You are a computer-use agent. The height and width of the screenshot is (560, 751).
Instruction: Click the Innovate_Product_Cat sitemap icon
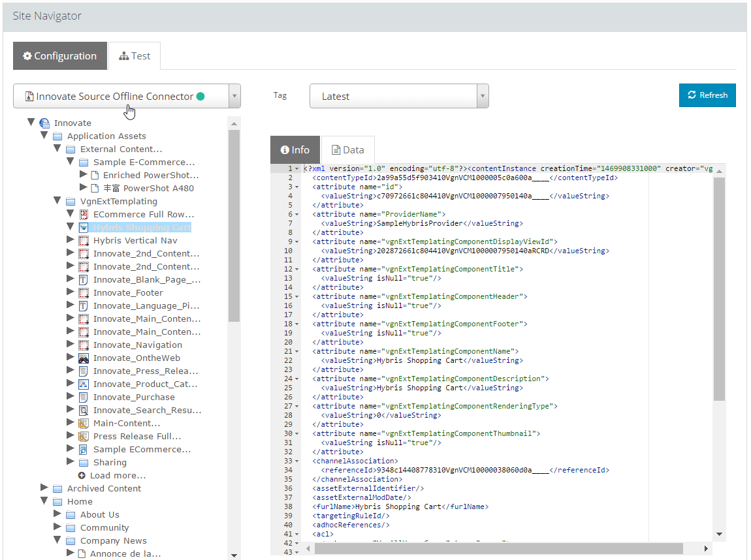(x=84, y=384)
